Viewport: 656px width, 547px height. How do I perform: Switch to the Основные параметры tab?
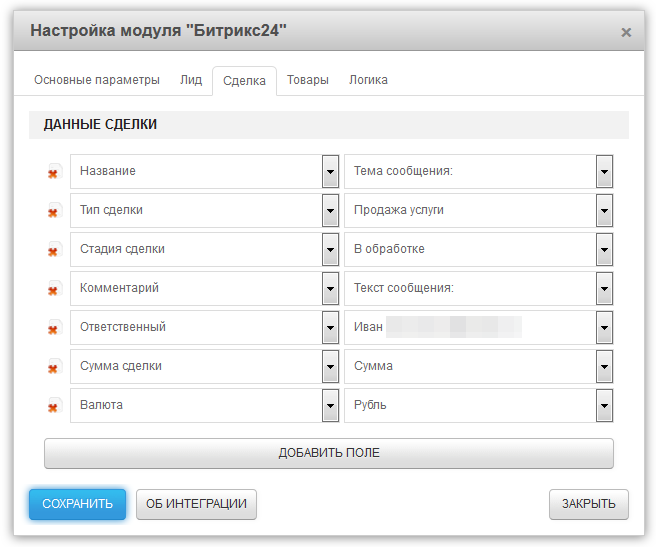[x=97, y=80]
